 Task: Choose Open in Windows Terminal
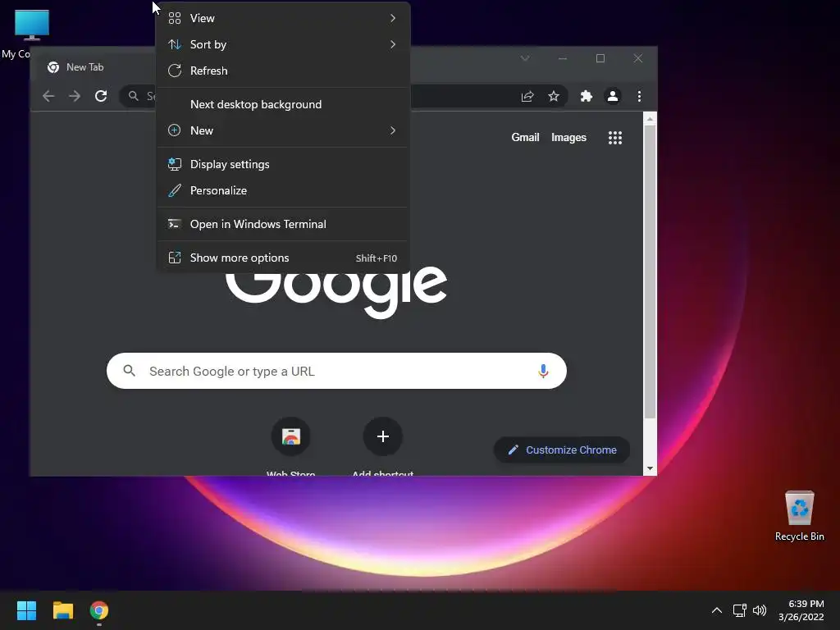(283, 225)
